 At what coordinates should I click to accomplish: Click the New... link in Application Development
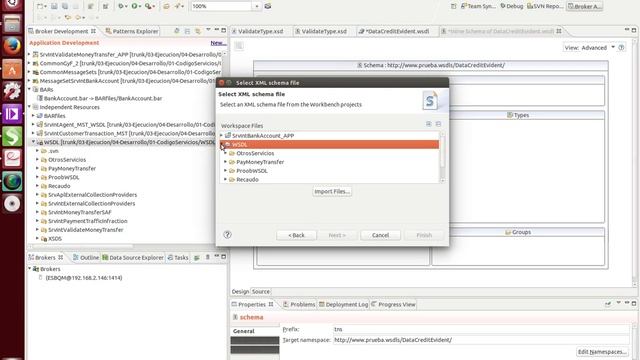point(218,43)
